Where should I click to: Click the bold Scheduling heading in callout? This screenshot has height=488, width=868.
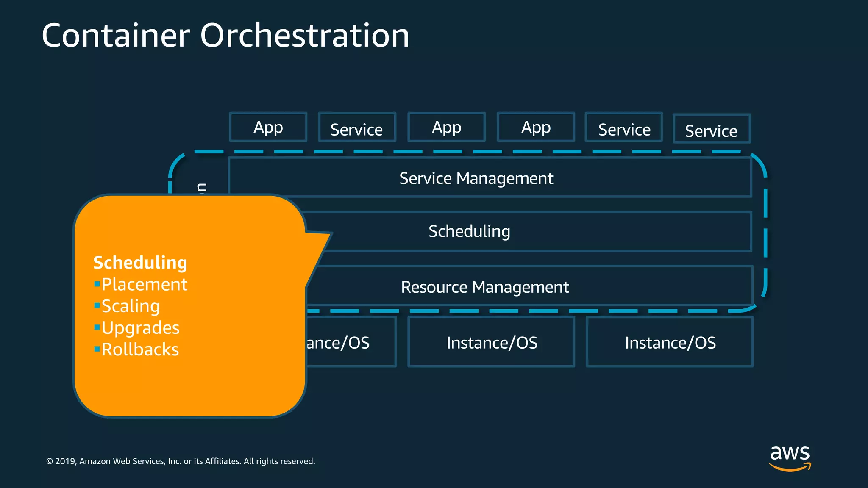[140, 263]
